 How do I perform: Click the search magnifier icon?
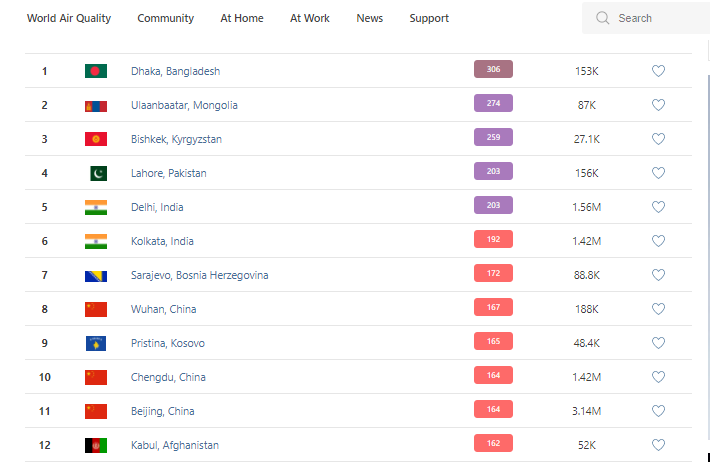click(602, 18)
